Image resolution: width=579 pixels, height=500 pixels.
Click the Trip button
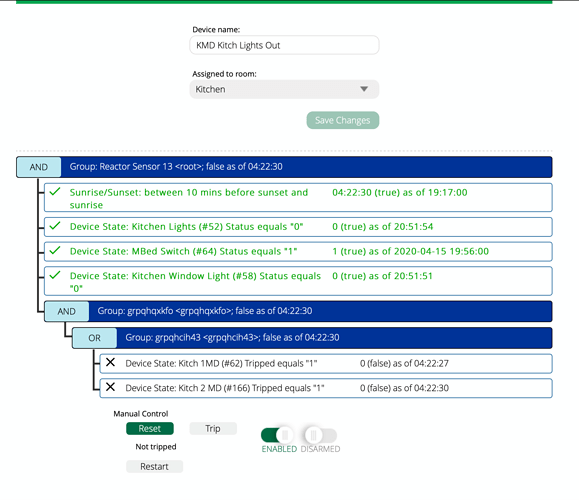(x=213, y=428)
